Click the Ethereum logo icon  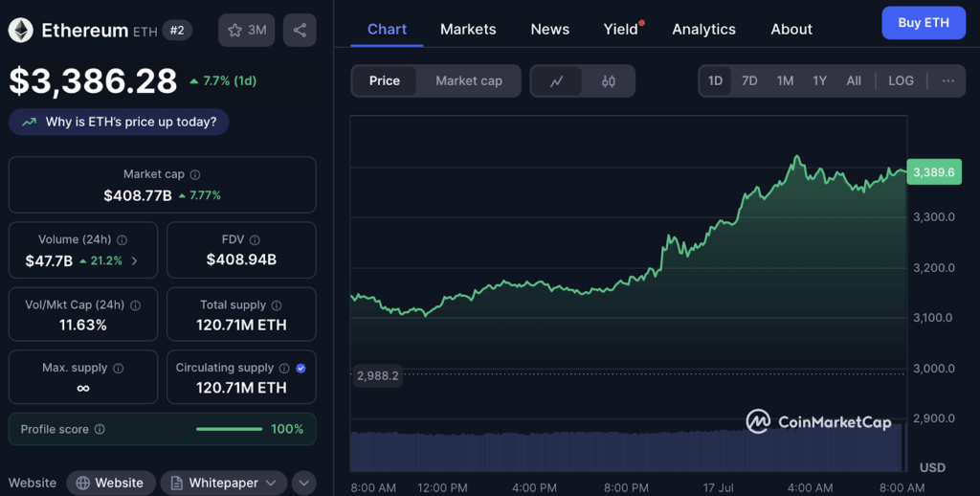(x=20, y=31)
